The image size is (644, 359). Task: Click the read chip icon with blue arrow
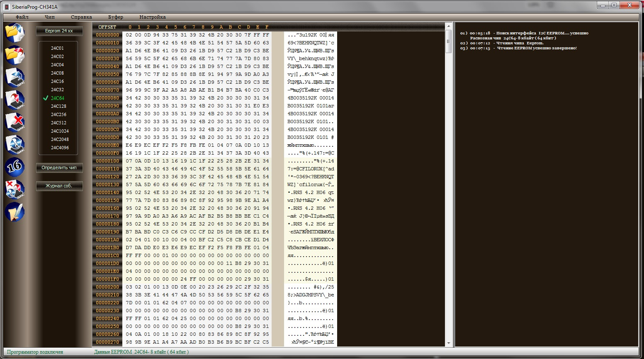click(x=15, y=78)
